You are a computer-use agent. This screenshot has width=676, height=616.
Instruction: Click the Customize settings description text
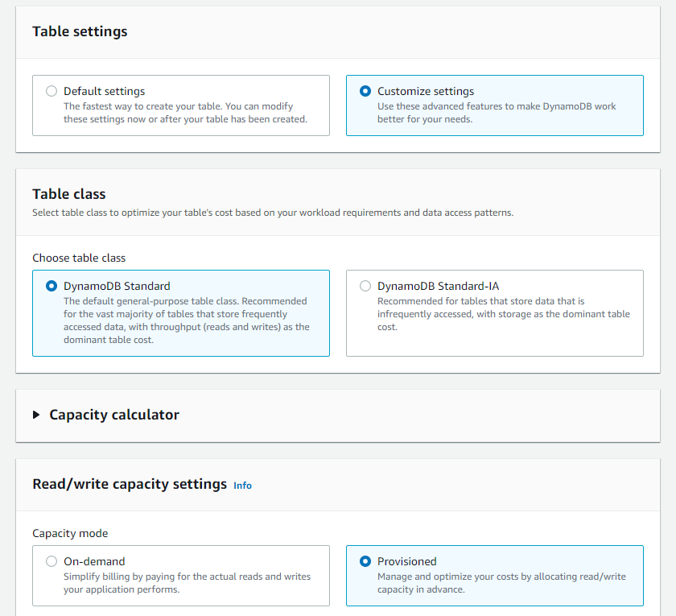point(497,113)
